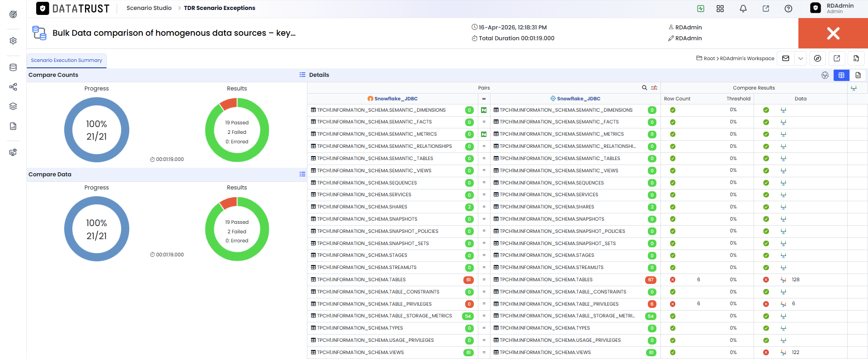Open RDAdmin's Workspace breadcrumb link

[747, 58]
